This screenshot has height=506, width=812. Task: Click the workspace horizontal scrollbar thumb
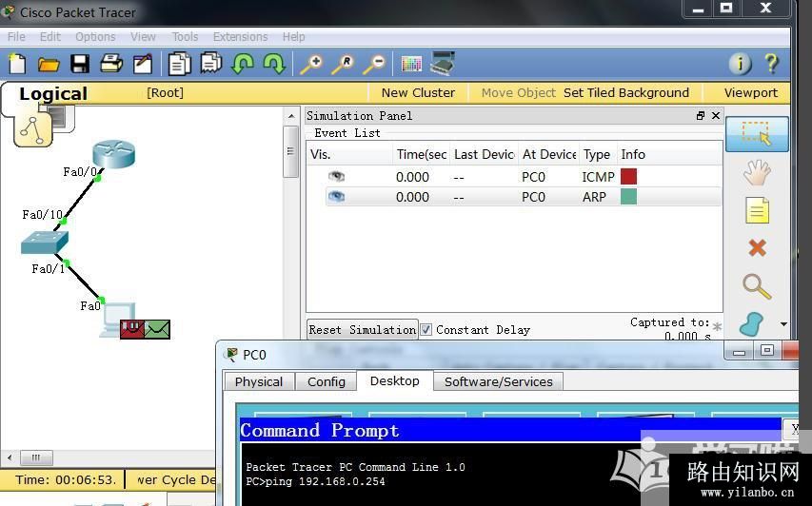(x=36, y=457)
